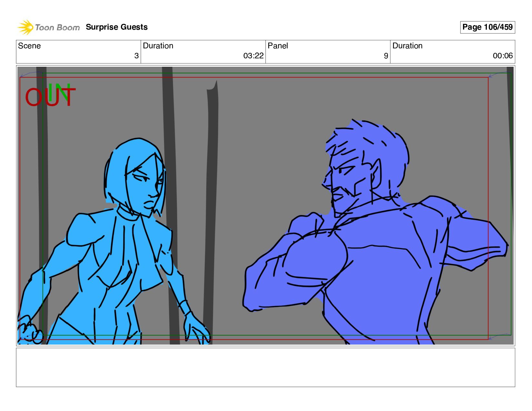Click the storyboard panel with two characters

tap(265, 206)
